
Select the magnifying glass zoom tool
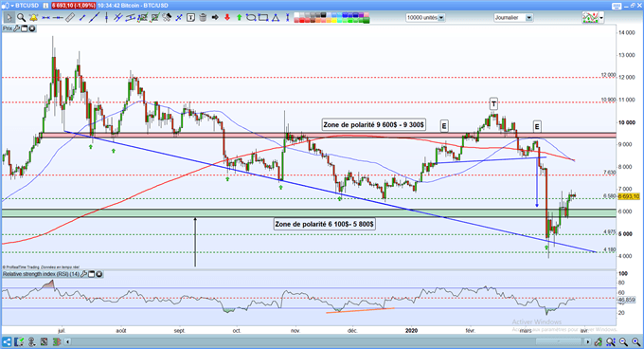[x=22, y=18]
